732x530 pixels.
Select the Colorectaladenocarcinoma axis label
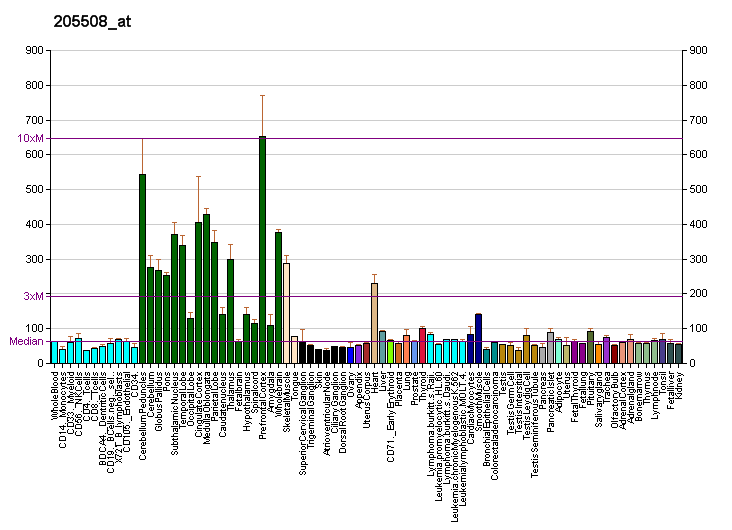click(x=494, y=425)
